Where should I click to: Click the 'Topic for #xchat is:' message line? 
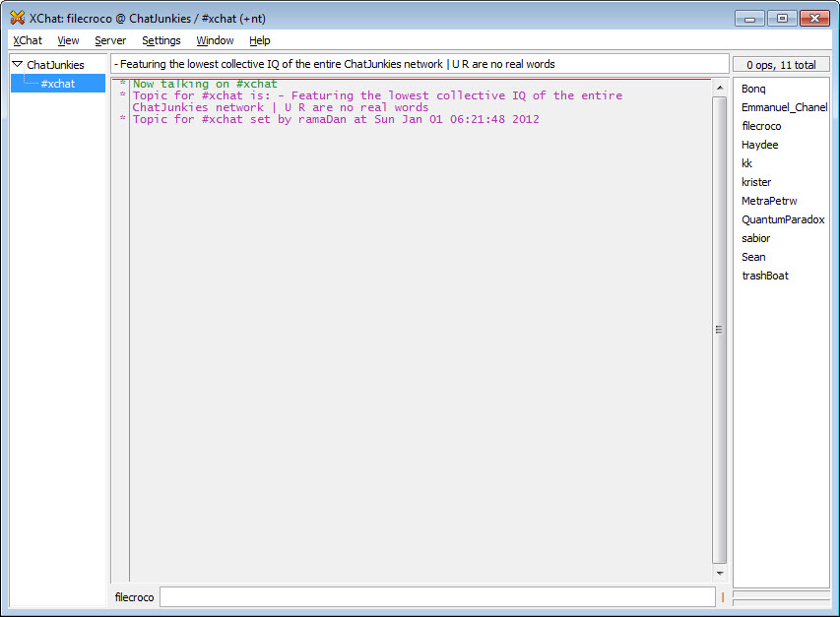pyautogui.click(x=377, y=101)
